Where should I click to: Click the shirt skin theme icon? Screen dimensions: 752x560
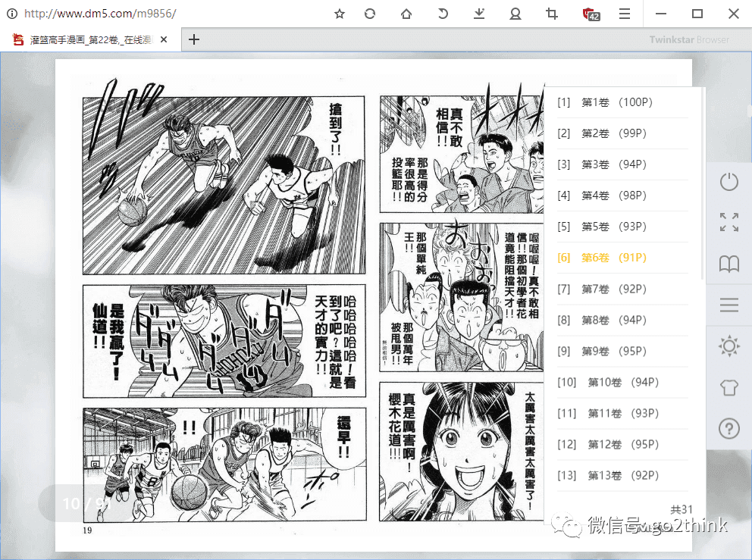pos(729,387)
